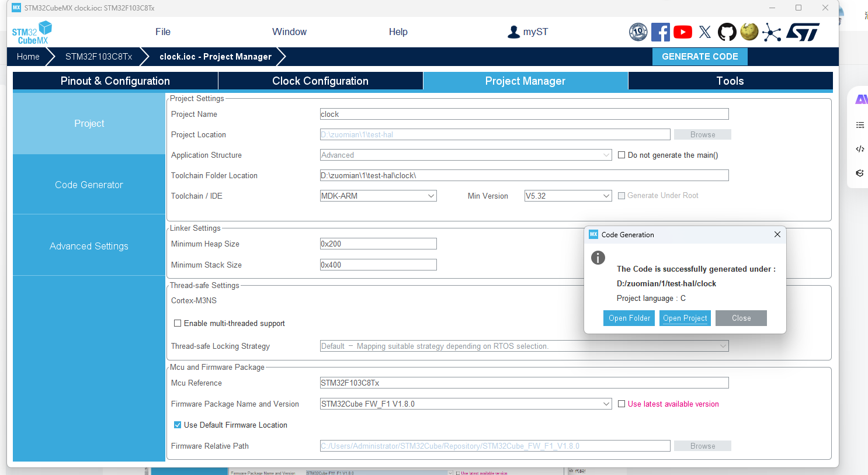868x475 pixels.
Task: Open the GitHub icon link
Action: point(727,32)
